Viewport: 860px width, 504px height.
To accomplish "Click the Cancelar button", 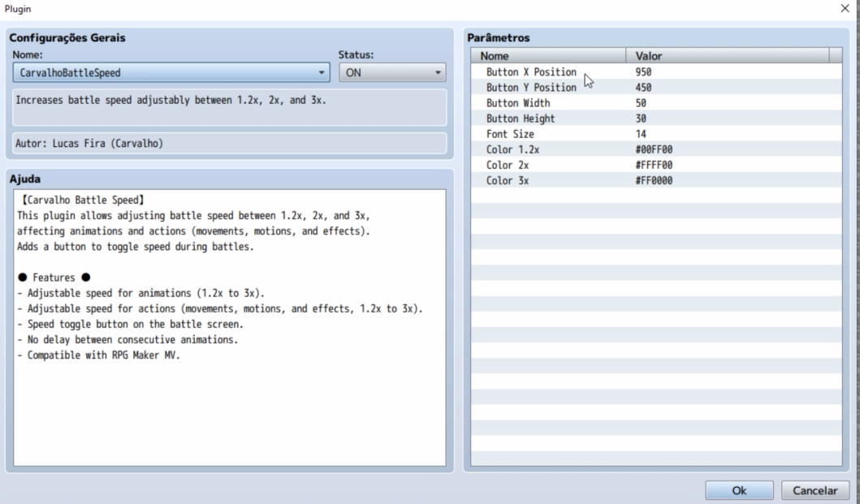I will point(815,490).
